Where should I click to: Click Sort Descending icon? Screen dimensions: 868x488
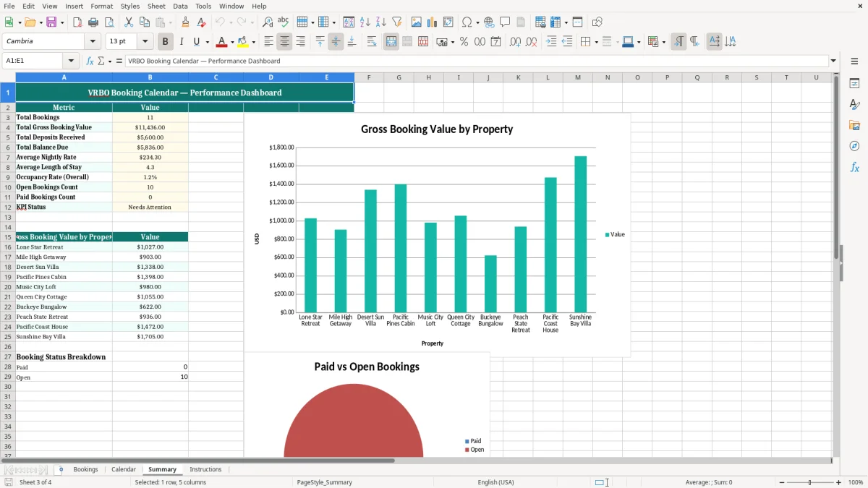pyautogui.click(x=380, y=22)
